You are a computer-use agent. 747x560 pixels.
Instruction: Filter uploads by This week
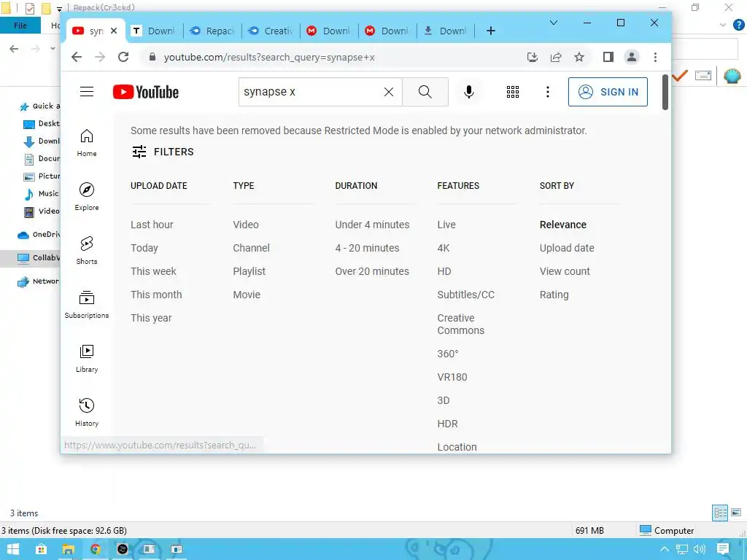153,271
